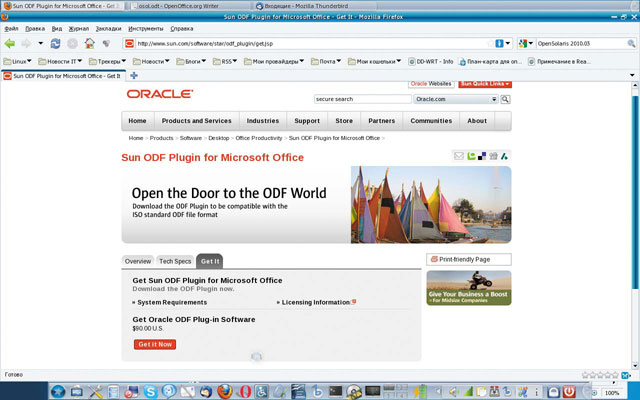Open the Print-friendly Page link
The width and height of the screenshot is (640, 400).
(x=469, y=260)
